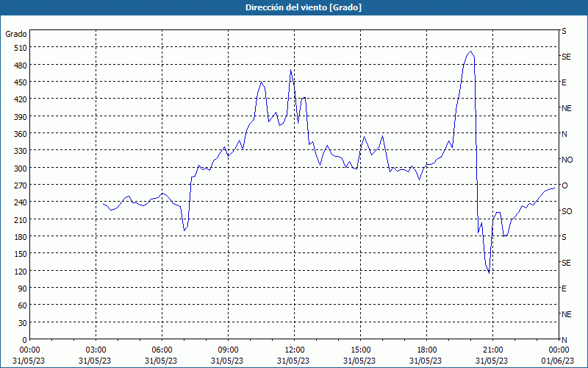Viewport: 588px width, 368px height.
Task: Click the 210 value on the degree axis
Action: click(21, 219)
